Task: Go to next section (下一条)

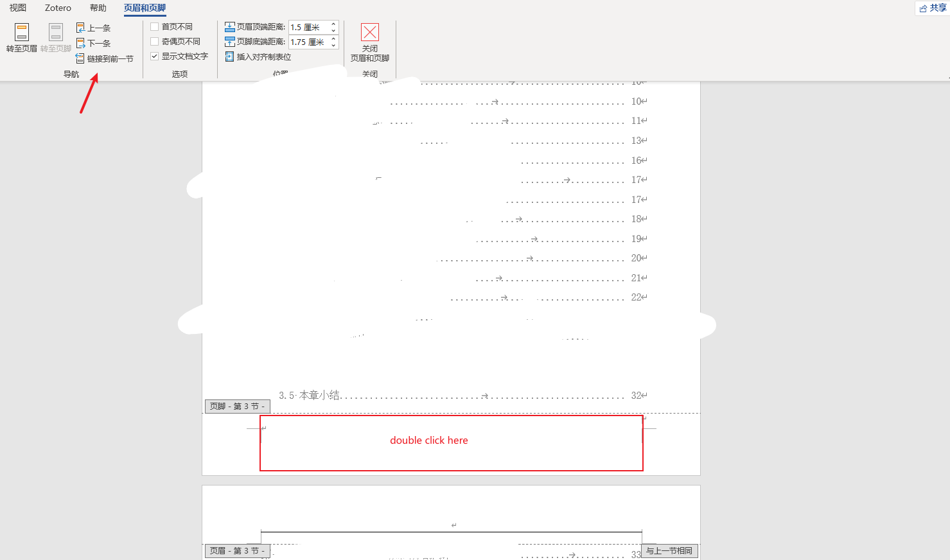Action: pos(94,43)
